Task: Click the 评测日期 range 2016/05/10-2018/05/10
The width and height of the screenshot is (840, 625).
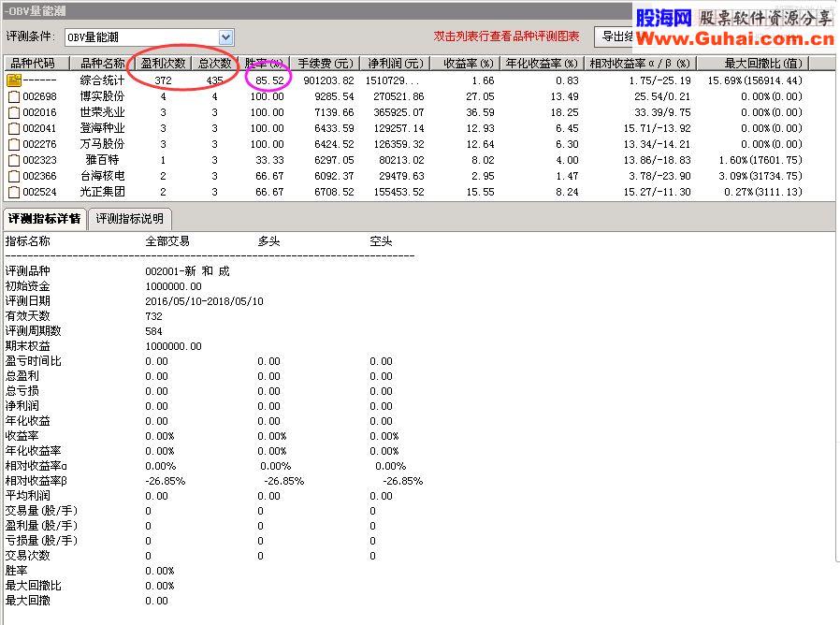Action: coord(204,301)
